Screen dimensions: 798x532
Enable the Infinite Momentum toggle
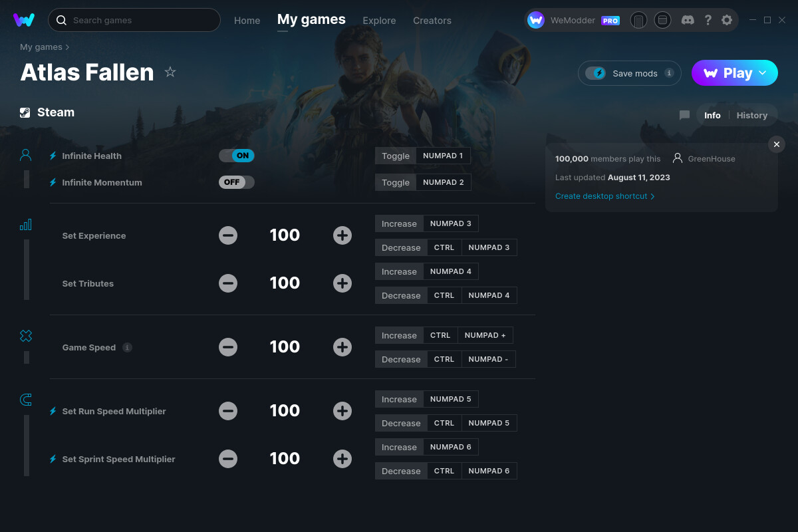click(236, 182)
